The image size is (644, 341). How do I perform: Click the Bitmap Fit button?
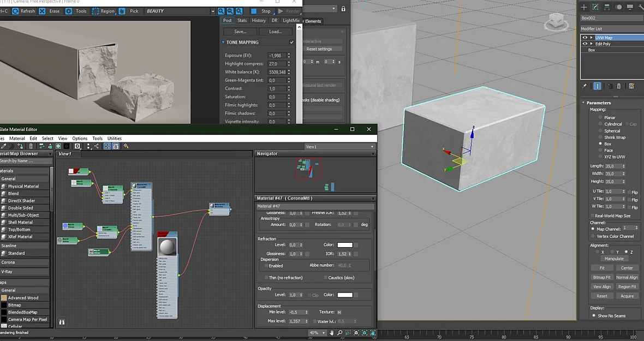pyautogui.click(x=601, y=277)
